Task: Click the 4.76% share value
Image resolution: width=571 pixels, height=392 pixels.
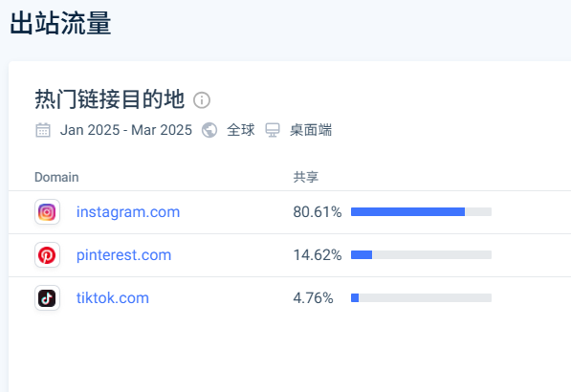Action: pos(313,297)
